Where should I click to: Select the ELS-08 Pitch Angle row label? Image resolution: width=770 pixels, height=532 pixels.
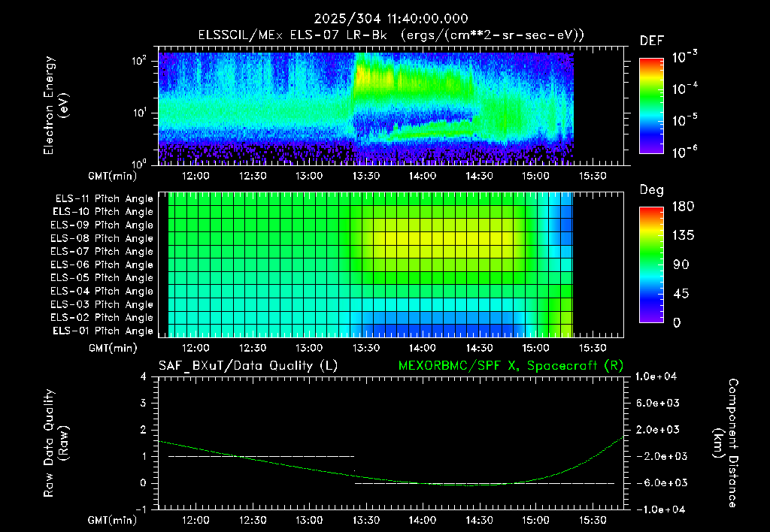pos(102,238)
